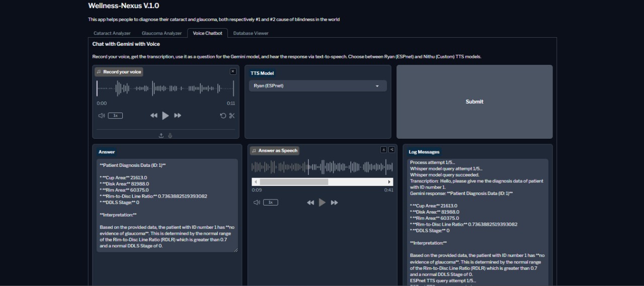644x286 pixels.
Task: Toggle volume on Answer as Speech player
Action: click(x=257, y=203)
